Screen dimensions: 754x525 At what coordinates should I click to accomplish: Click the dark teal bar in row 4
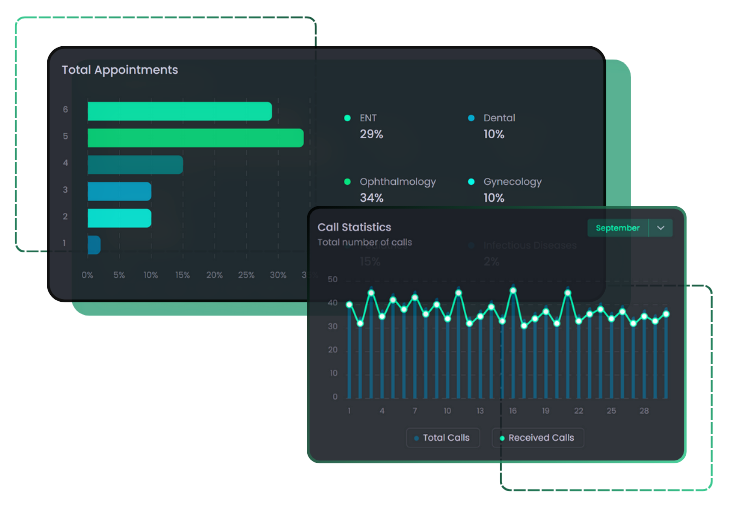coord(135,164)
